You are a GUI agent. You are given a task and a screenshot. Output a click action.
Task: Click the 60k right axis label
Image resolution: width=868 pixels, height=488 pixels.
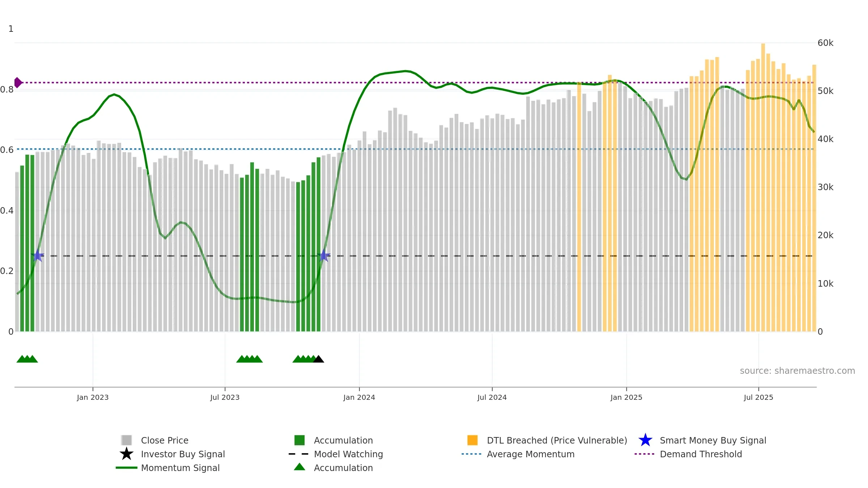tap(825, 43)
